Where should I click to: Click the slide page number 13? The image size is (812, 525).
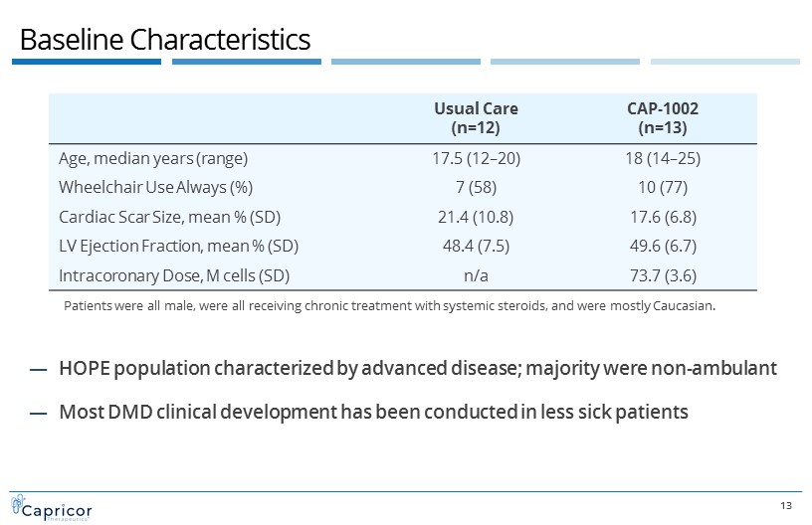[x=786, y=506]
